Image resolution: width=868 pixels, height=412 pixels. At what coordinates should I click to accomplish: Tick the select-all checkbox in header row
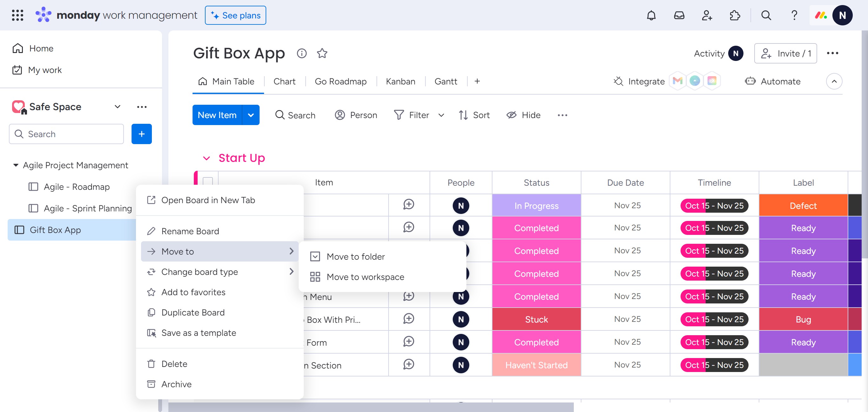(x=207, y=182)
